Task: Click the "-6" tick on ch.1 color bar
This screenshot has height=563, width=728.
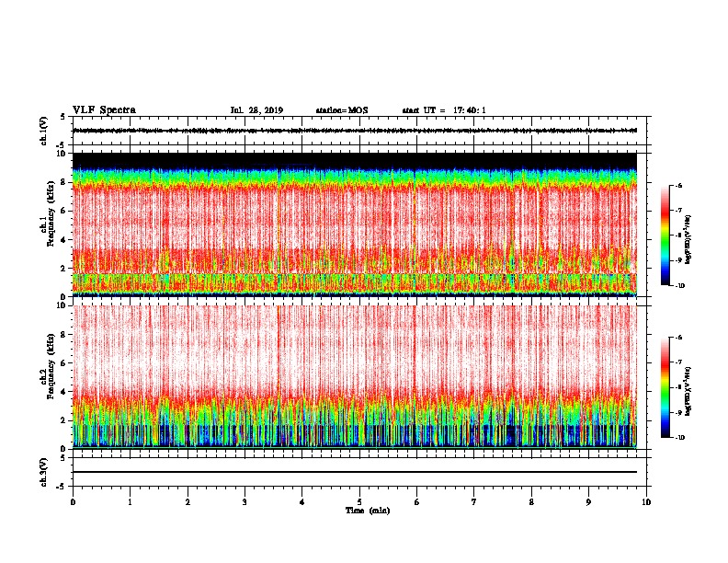Action: click(x=678, y=185)
